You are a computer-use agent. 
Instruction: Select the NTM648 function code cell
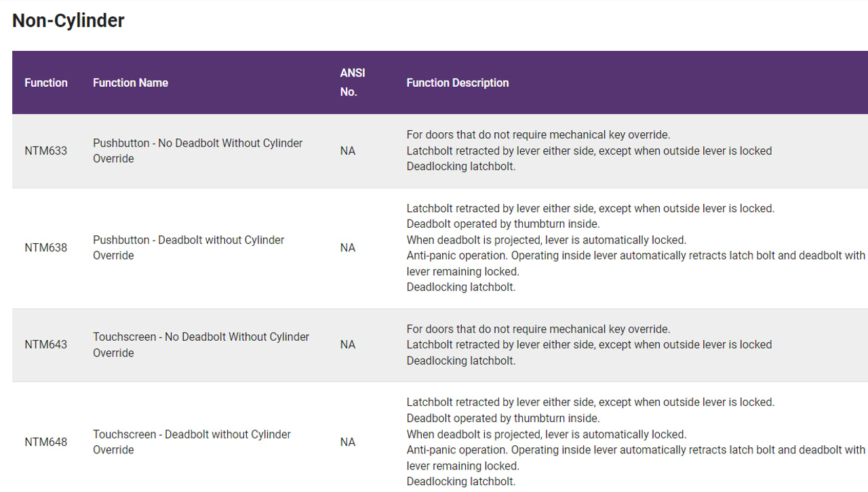point(46,443)
